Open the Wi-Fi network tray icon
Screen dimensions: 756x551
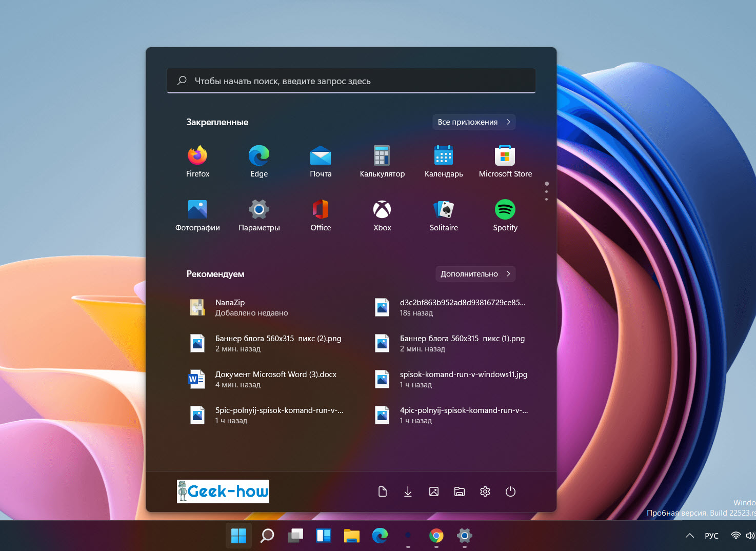click(735, 536)
